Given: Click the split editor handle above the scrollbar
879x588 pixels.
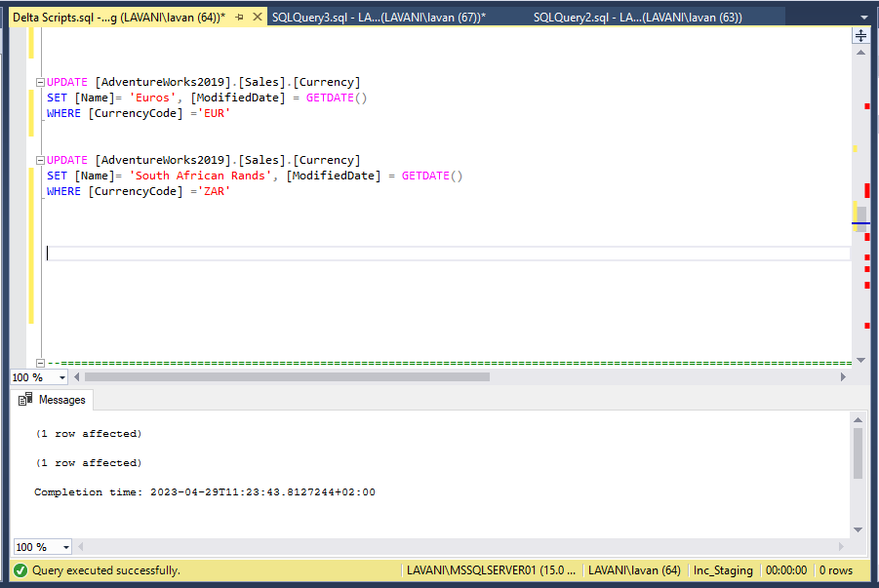Looking at the screenshot, I should coord(859,35).
